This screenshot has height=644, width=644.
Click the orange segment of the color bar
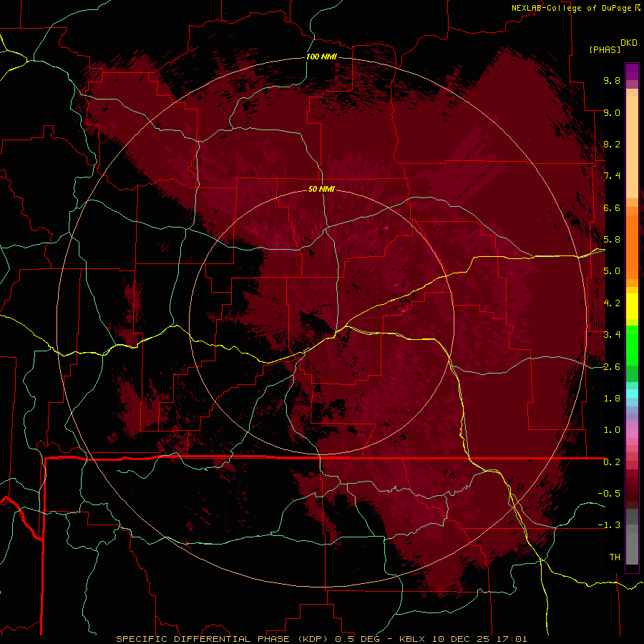pos(632,246)
